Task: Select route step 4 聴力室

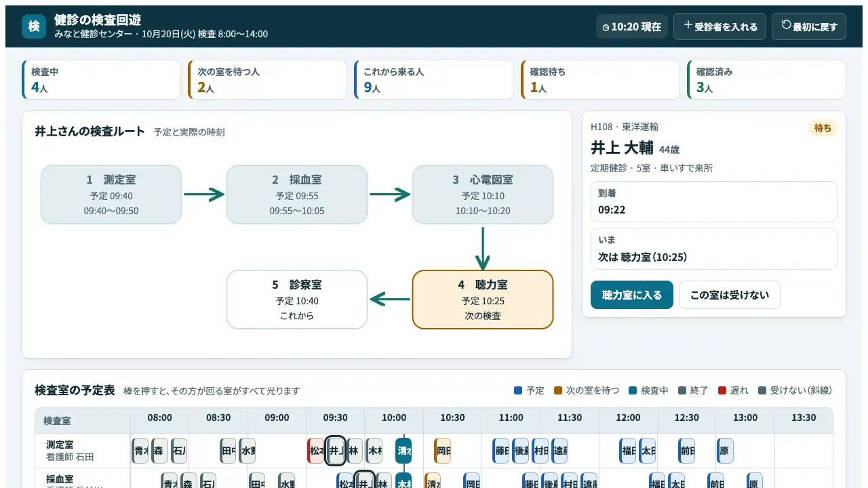Action: [483, 300]
